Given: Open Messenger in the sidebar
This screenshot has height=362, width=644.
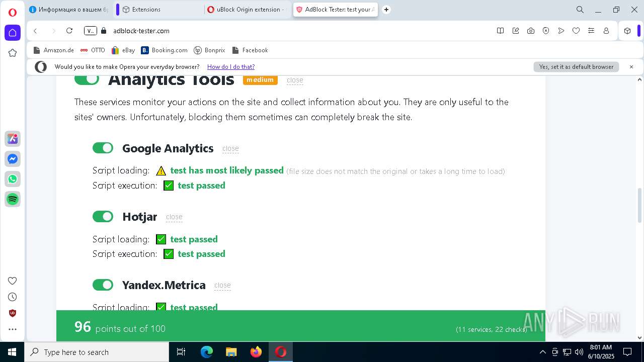Looking at the screenshot, I should pyautogui.click(x=13, y=159).
